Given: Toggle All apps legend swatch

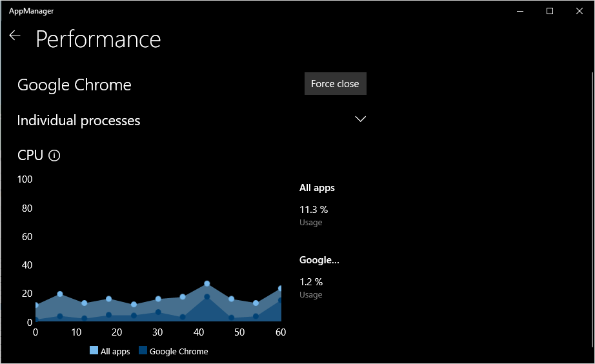Looking at the screenshot, I should click(94, 350).
